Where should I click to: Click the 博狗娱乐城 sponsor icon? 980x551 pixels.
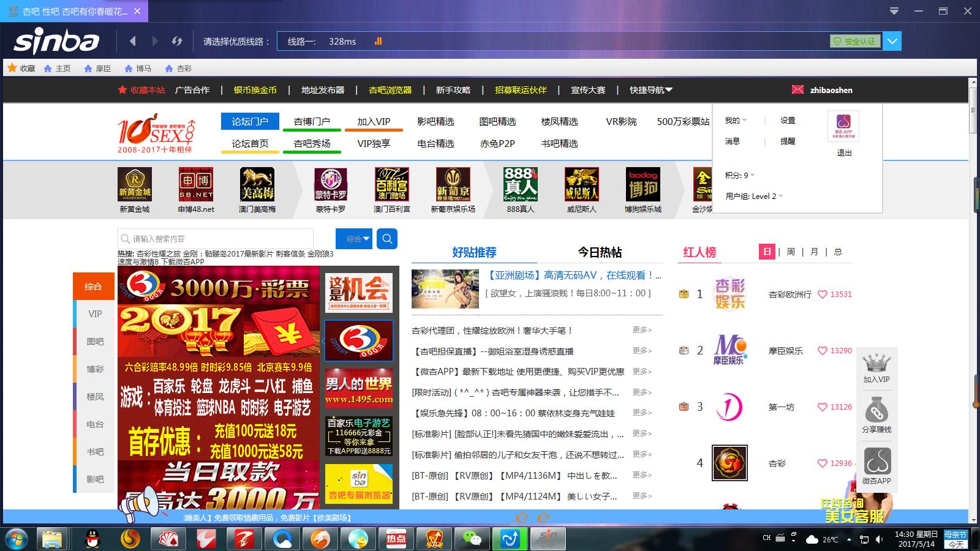coord(643,184)
